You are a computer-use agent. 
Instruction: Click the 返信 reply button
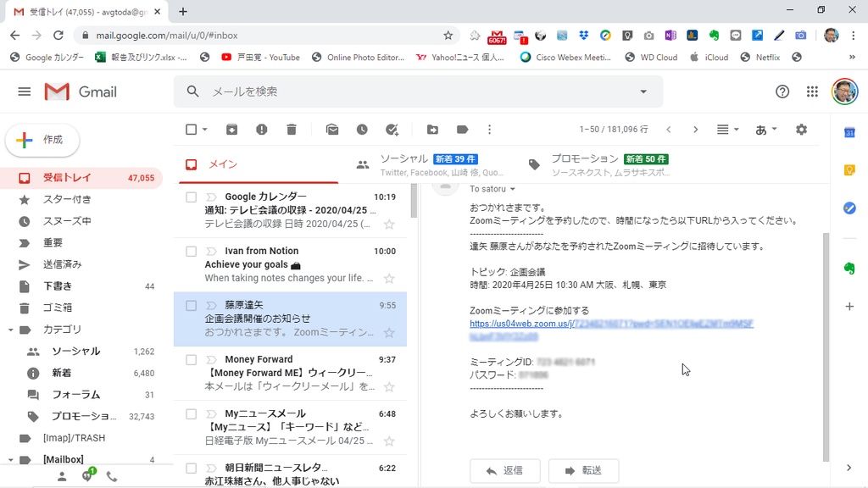point(505,470)
